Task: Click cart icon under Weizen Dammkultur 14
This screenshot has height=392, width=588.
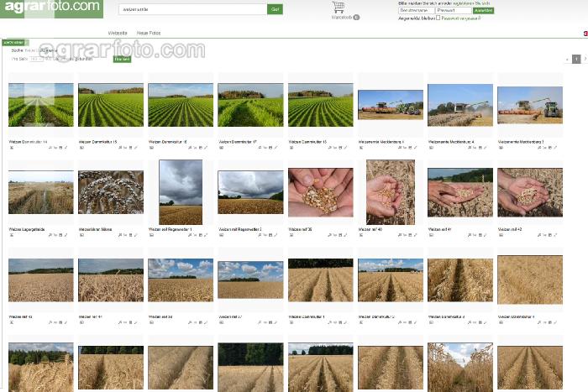Action: pos(55,148)
